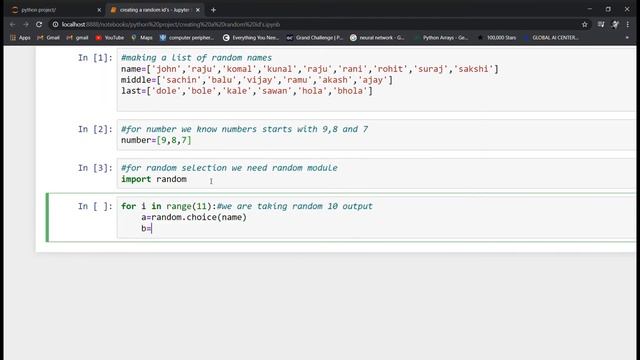640x360 pixels.
Task: Select the In [3] cell prompt
Action: (x=95, y=168)
